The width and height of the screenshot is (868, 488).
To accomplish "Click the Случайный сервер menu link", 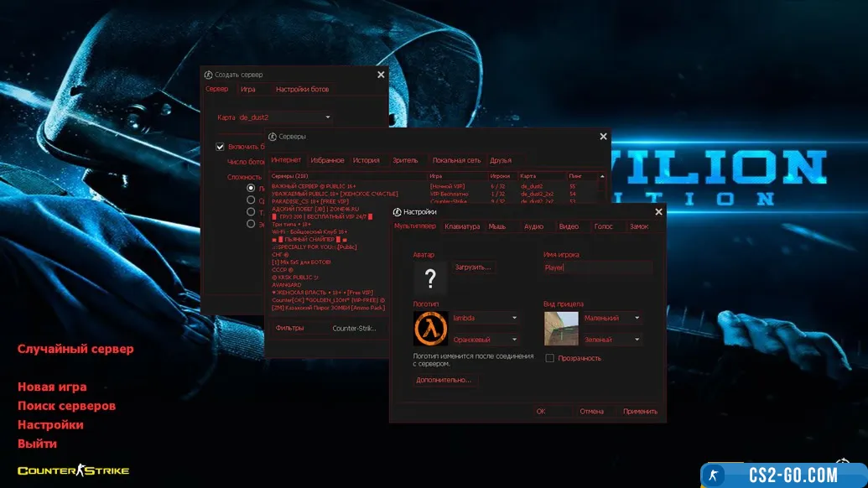I will [x=75, y=349].
